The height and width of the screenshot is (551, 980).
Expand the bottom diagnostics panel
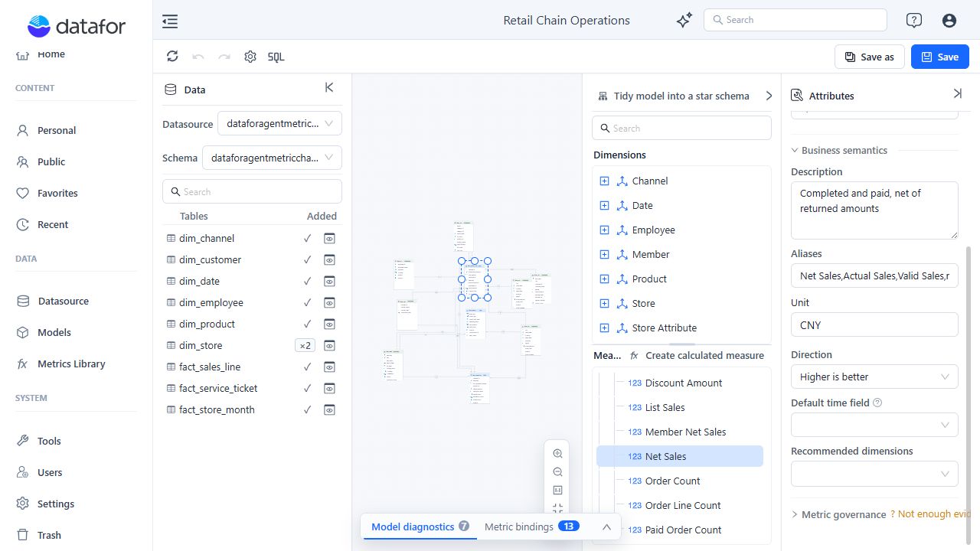[x=606, y=527]
